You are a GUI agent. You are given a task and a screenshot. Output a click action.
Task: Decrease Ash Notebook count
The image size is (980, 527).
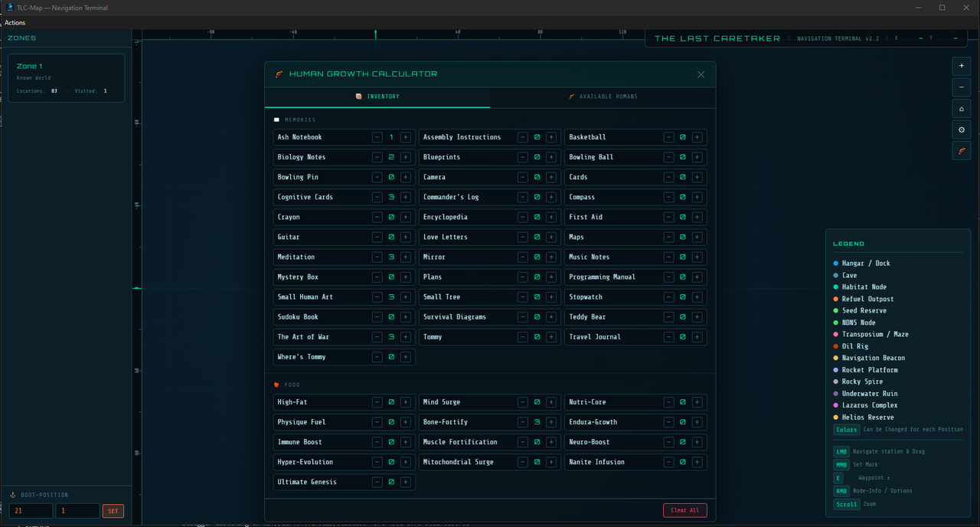coord(377,137)
